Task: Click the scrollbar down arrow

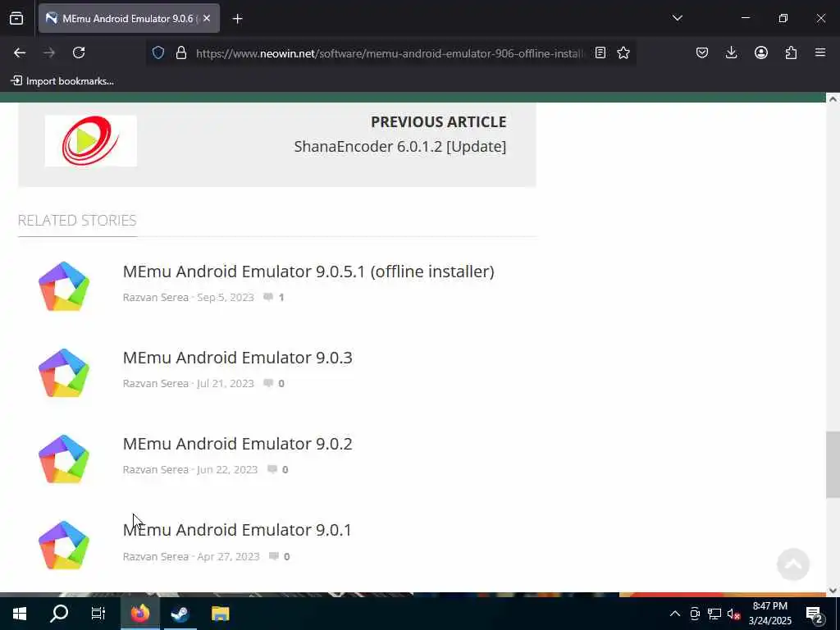Action: click(x=833, y=590)
